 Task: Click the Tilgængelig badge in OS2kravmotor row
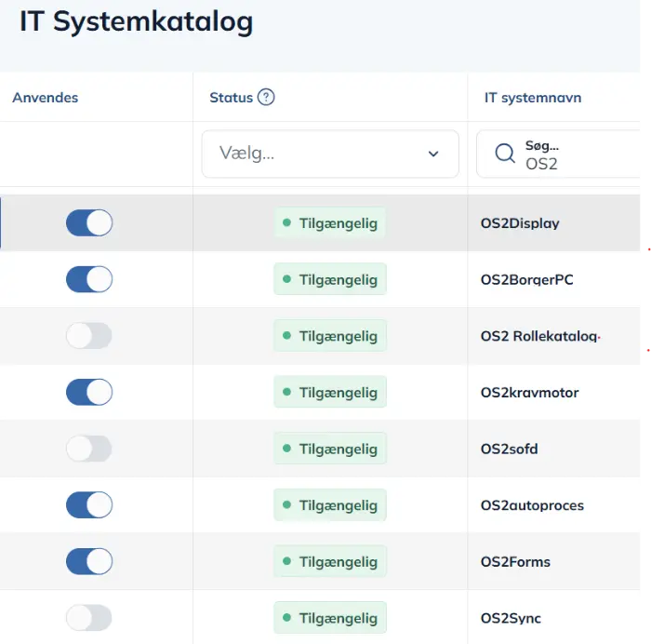click(330, 392)
